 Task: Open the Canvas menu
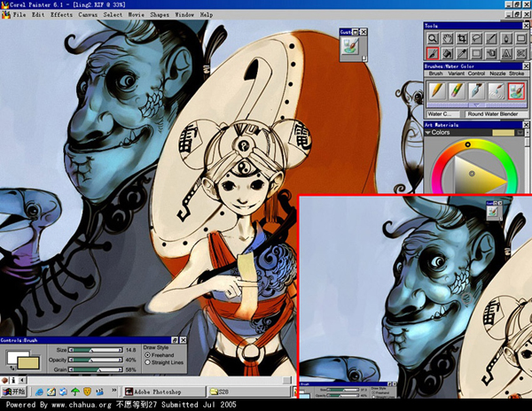pyautogui.click(x=88, y=14)
